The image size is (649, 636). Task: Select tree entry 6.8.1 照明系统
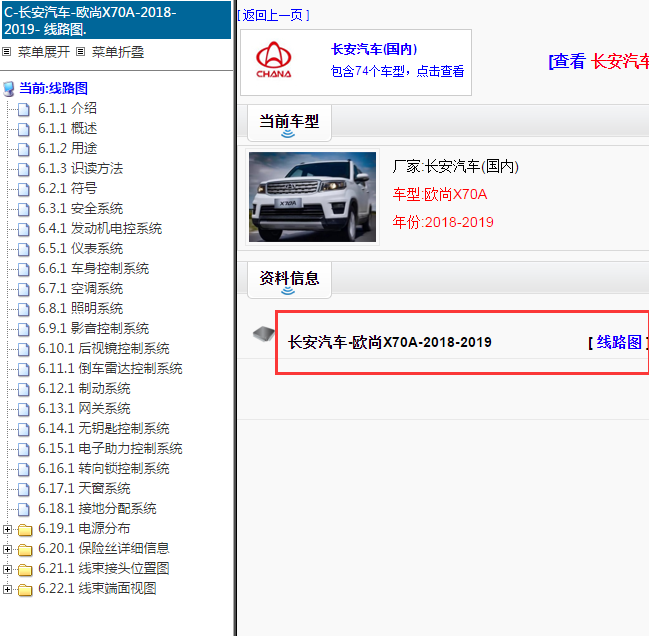click(x=80, y=308)
